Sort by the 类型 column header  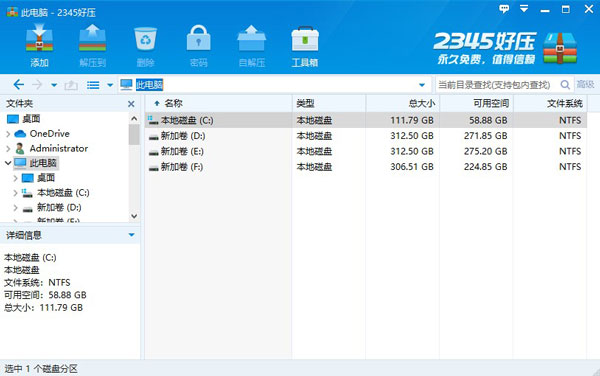click(x=329, y=103)
